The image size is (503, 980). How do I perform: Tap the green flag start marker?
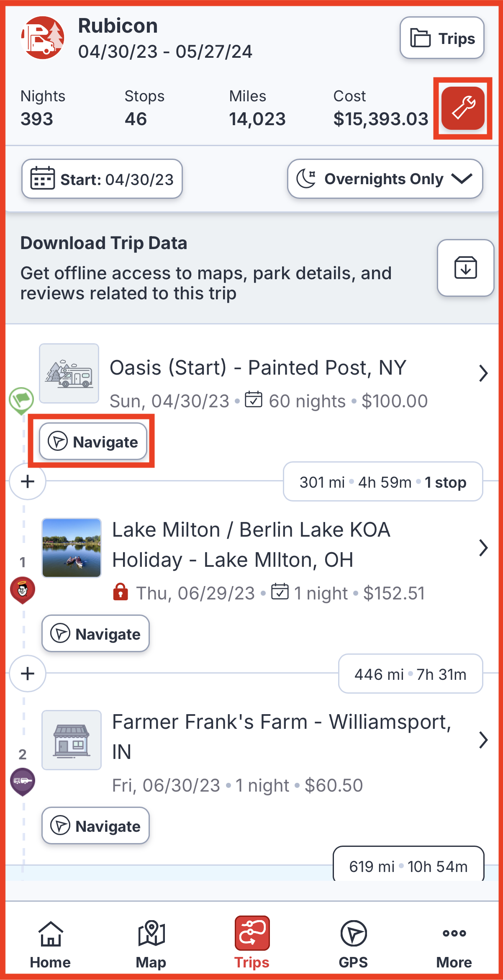pos(21,401)
